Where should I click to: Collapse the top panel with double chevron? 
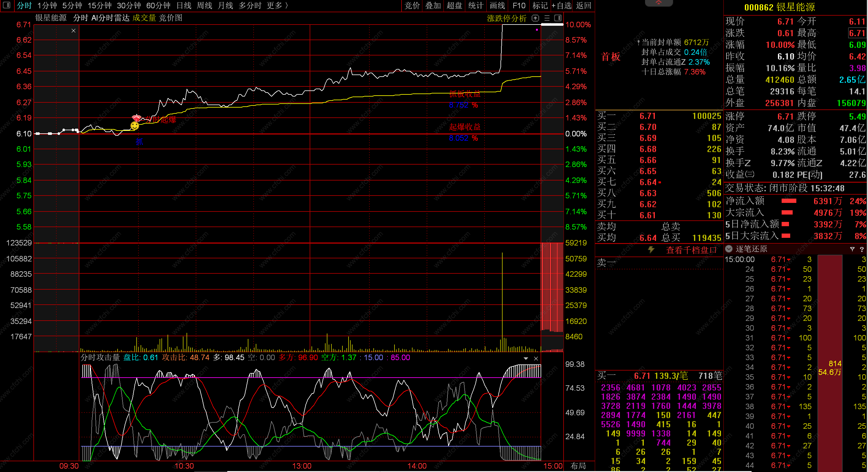tap(659, 3)
